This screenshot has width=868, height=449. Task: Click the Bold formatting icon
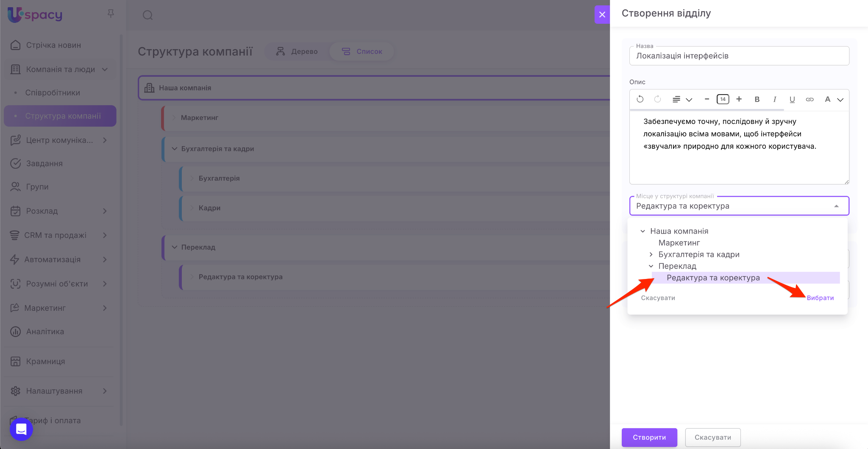click(757, 99)
